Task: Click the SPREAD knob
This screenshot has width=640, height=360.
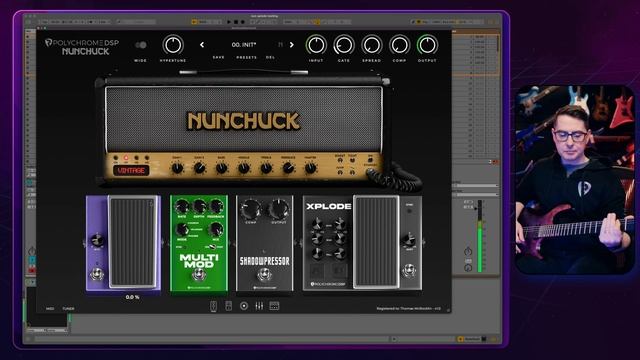Action: (x=371, y=45)
